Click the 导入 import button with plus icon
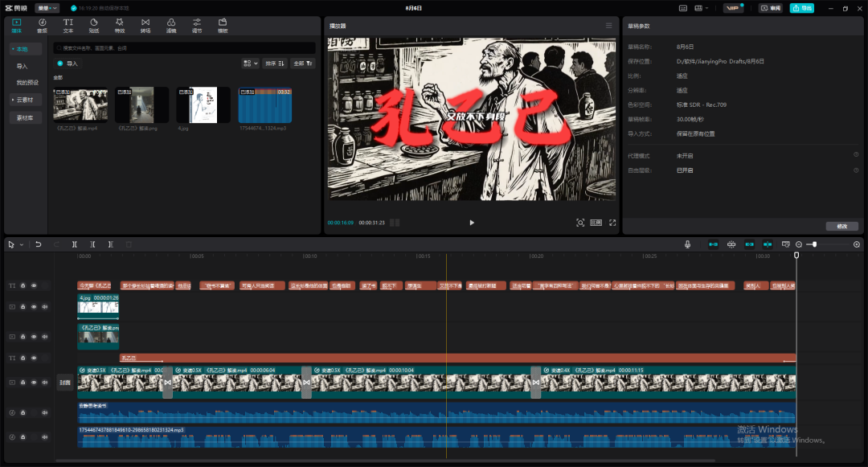Image resolution: width=868 pixels, height=467 pixels. (x=68, y=63)
